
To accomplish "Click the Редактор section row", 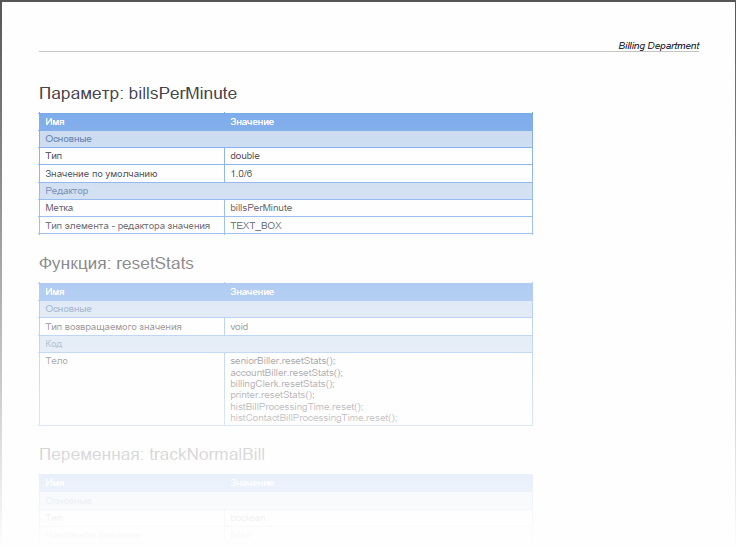I will (285, 191).
